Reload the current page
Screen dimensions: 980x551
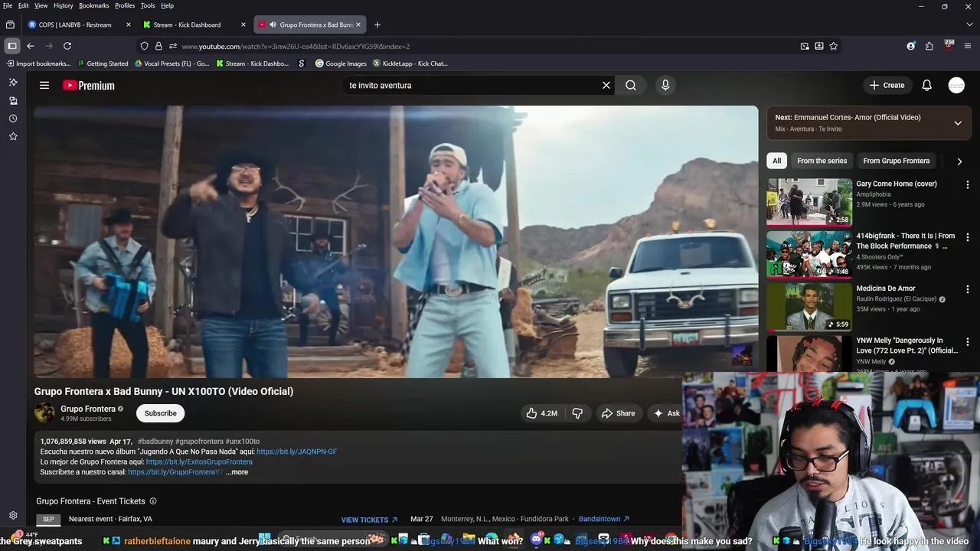point(67,46)
